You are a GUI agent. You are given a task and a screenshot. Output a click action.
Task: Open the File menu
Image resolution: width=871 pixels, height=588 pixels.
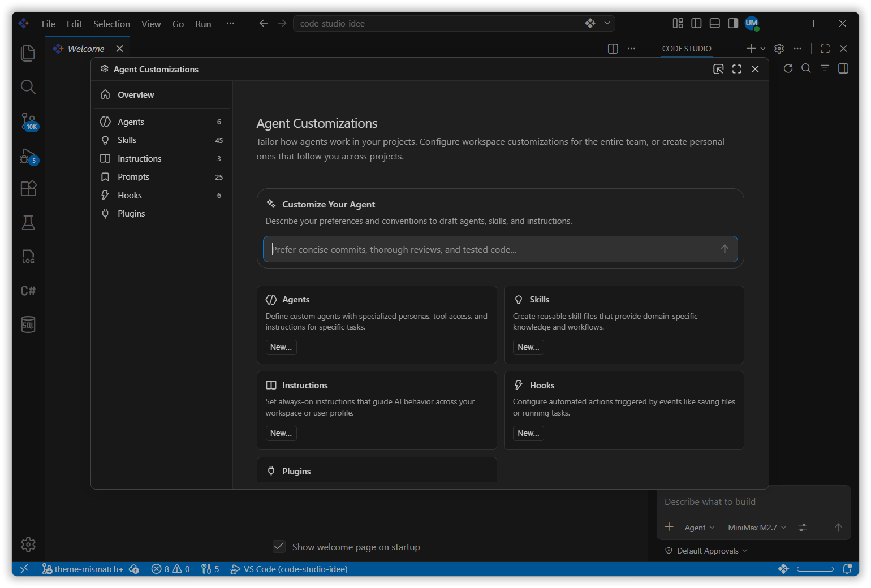49,24
